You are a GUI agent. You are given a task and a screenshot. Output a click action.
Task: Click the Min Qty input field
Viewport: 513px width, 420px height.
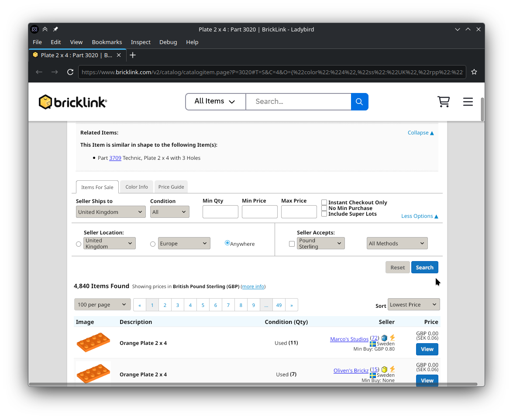[x=220, y=212]
